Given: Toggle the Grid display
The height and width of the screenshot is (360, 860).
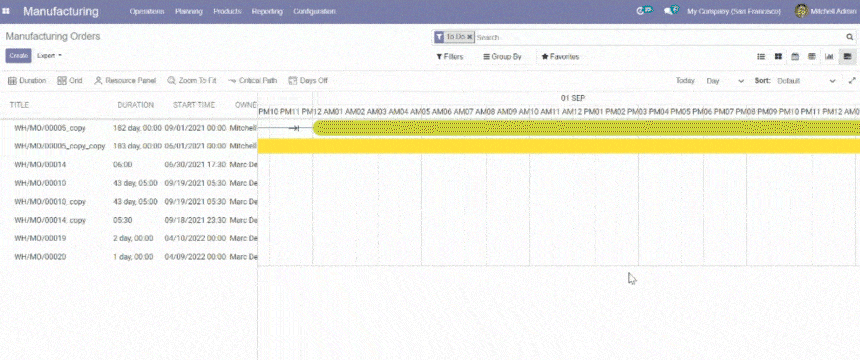Looking at the screenshot, I should (70, 81).
